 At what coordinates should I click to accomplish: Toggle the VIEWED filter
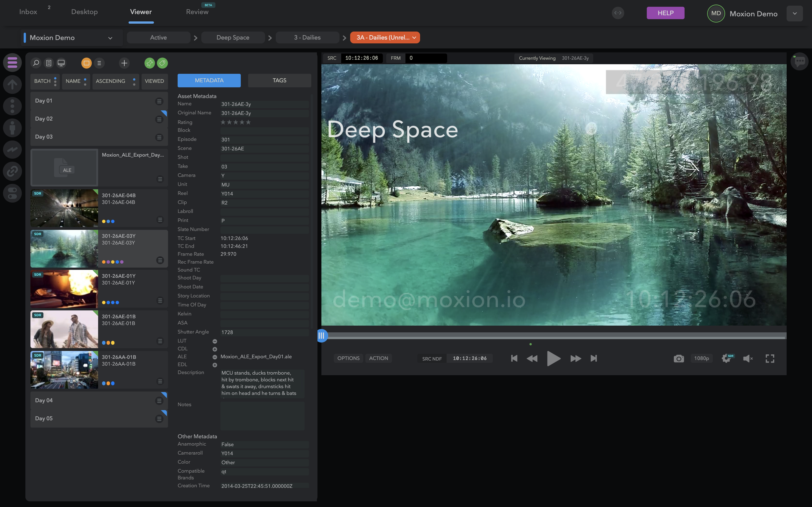pyautogui.click(x=154, y=81)
